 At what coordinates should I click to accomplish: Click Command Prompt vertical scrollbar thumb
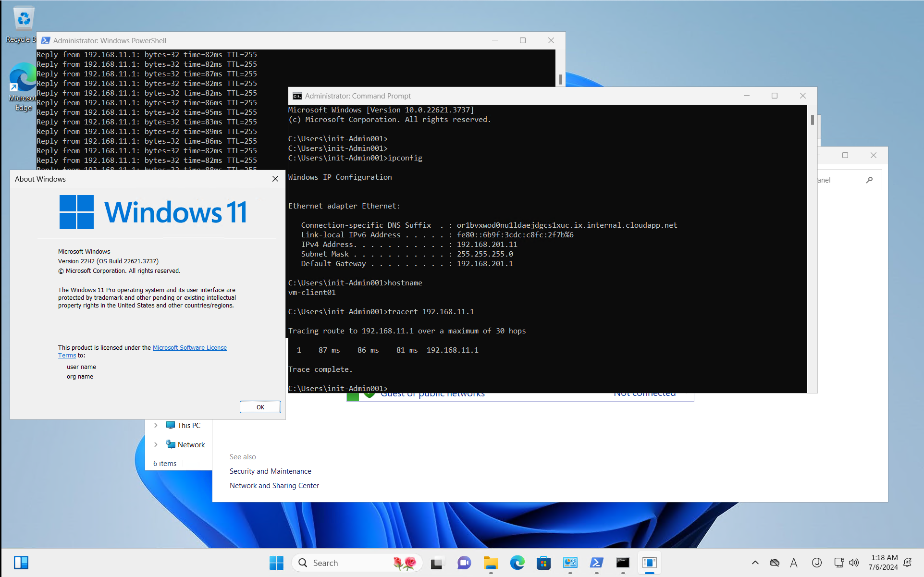(x=812, y=120)
